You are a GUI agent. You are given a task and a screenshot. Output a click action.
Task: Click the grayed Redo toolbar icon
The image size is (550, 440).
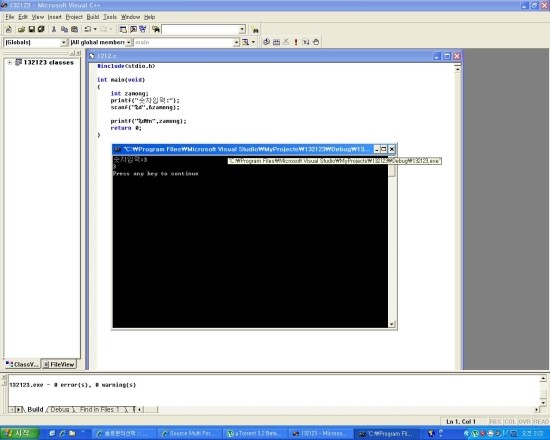[x=104, y=29]
